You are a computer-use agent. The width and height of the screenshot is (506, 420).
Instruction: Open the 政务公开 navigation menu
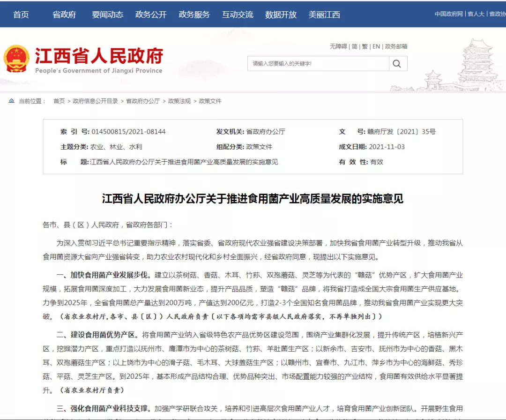[x=150, y=15]
